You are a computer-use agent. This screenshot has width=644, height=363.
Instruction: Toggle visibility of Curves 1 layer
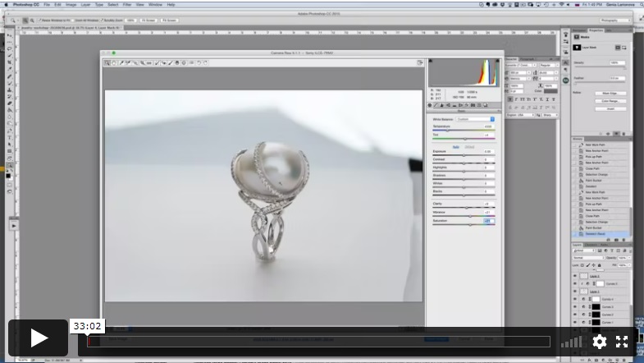(x=575, y=323)
